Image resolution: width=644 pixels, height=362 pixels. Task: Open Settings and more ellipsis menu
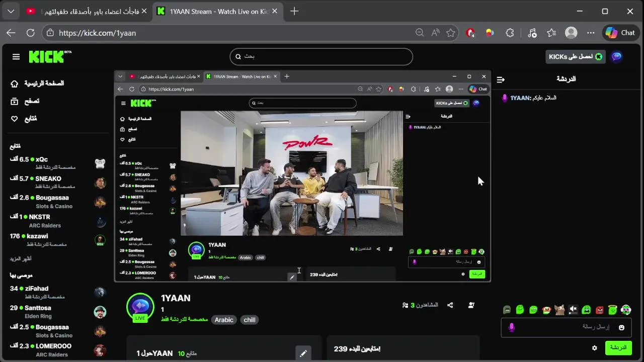(591, 33)
